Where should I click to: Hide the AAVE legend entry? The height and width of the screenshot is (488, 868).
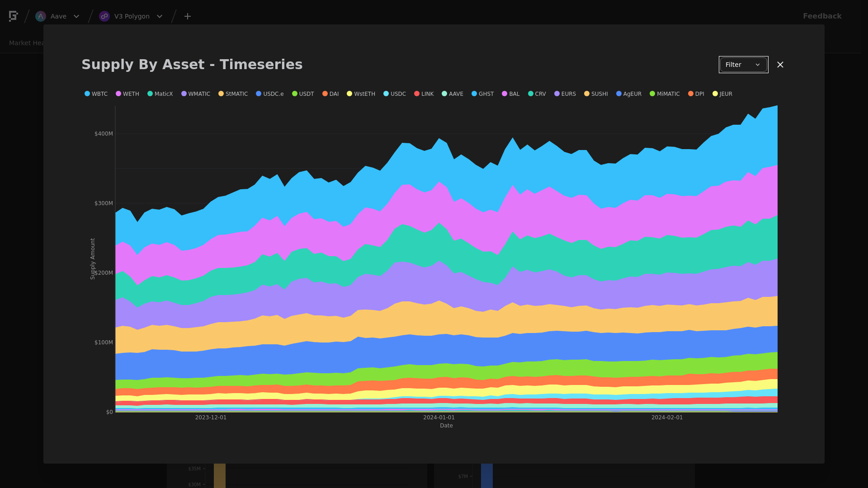(453, 94)
